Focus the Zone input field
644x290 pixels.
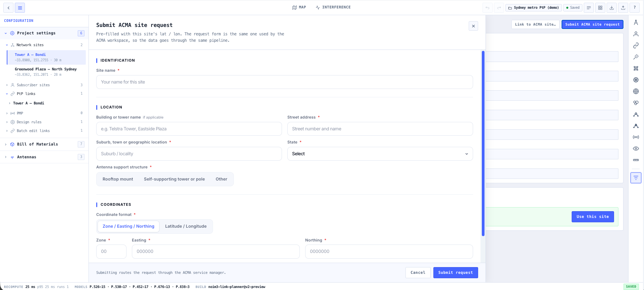(111, 252)
